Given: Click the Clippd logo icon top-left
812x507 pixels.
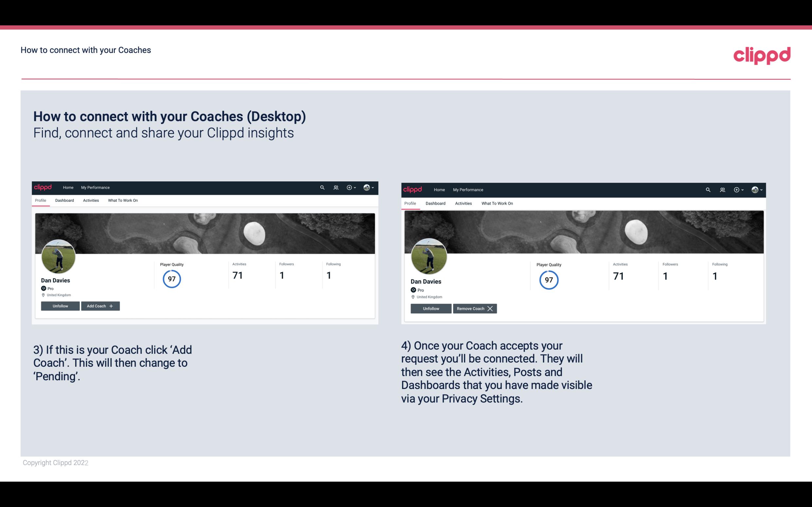Looking at the screenshot, I should pyautogui.click(x=44, y=188).
